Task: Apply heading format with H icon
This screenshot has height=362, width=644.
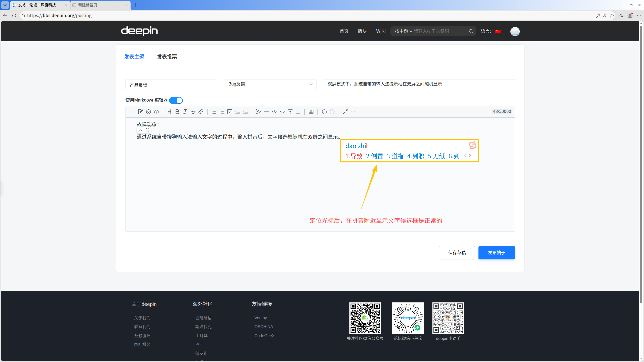Action: click(169, 112)
